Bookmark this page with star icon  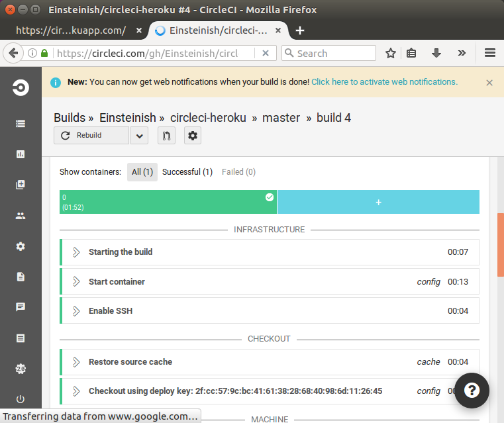tap(391, 53)
